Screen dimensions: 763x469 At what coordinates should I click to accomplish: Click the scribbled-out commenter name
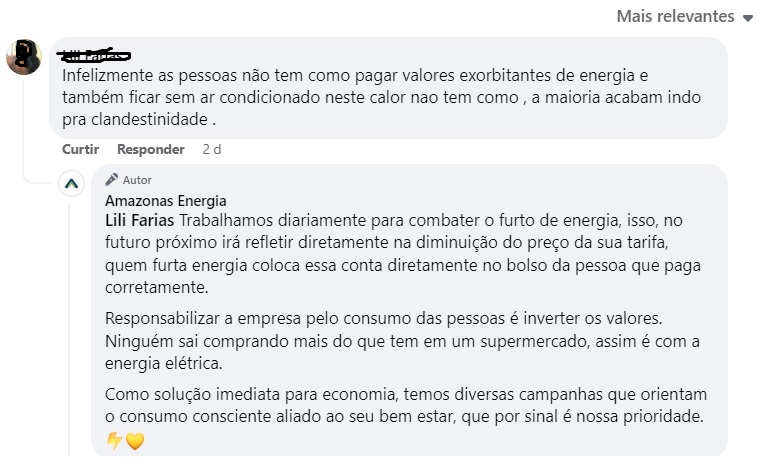pyautogui.click(x=97, y=53)
